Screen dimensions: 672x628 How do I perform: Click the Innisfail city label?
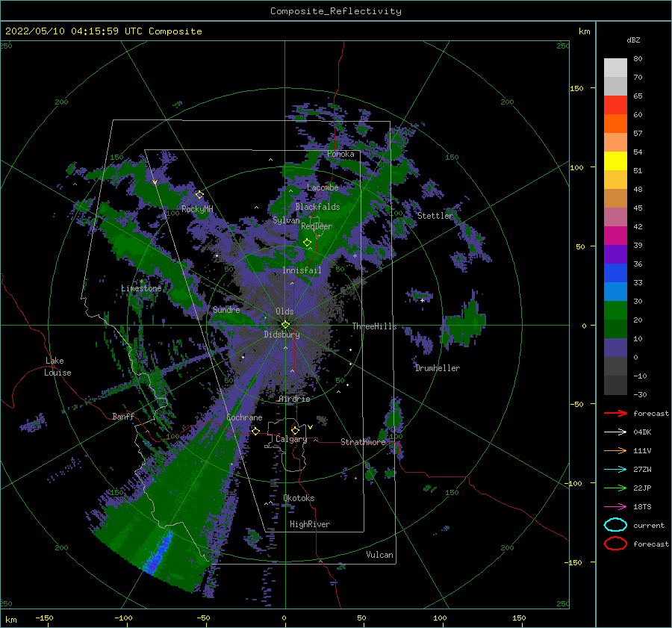click(302, 270)
